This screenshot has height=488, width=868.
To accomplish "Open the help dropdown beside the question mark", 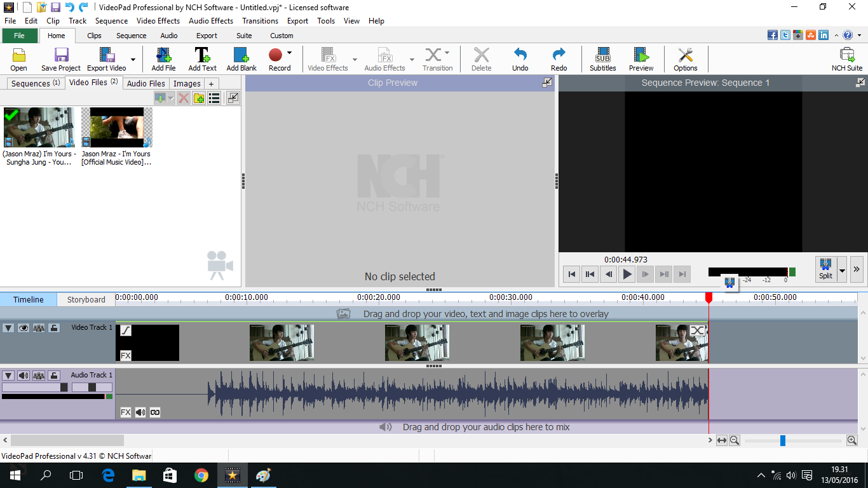I will pos(859,36).
